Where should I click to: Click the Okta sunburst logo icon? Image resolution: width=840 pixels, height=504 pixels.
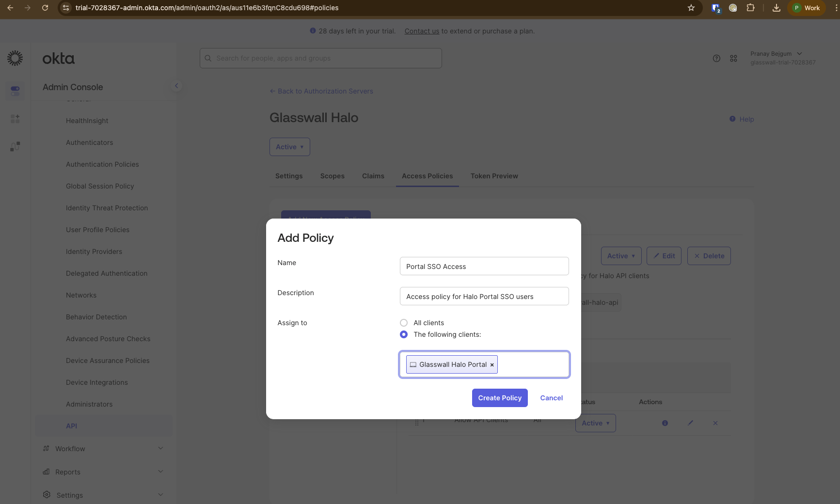(x=15, y=58)
